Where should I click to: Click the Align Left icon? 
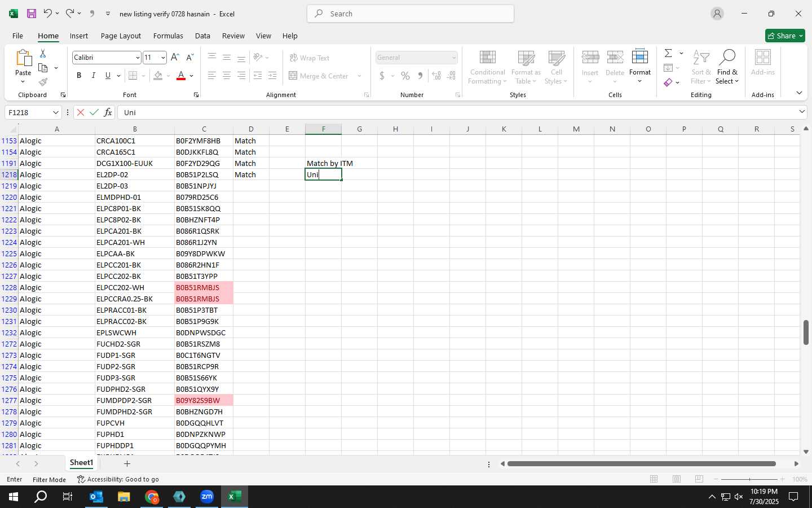tap(211, 76)
